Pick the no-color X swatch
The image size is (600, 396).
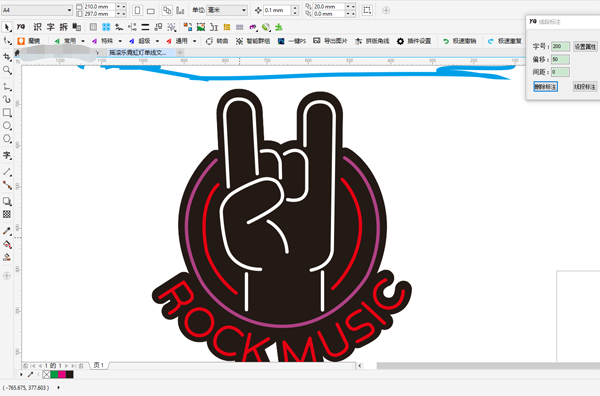click(x=47, y=375)
